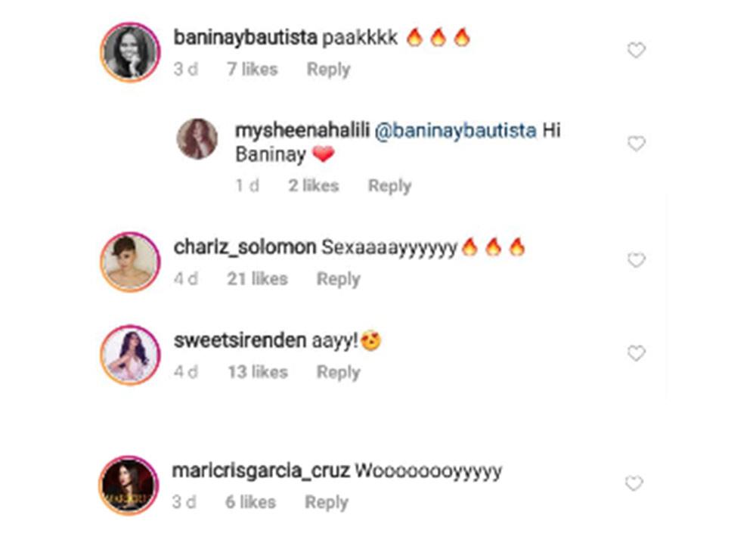This screenshot has height=552, width=756.
Task: Reply to sweetsirenden's comment
Action: click(338, 372)
